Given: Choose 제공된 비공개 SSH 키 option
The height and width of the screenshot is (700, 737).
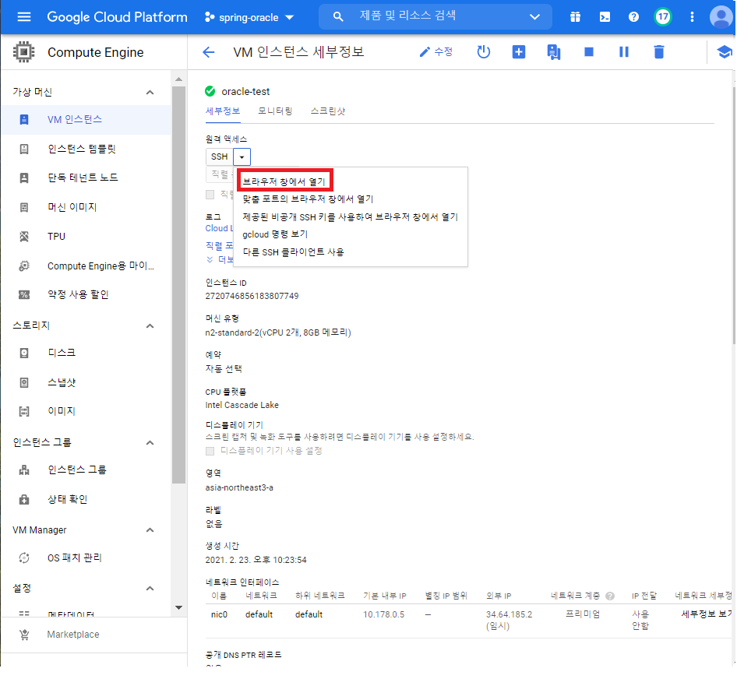Looking at the screenshot, I should (x=350, y=217).
